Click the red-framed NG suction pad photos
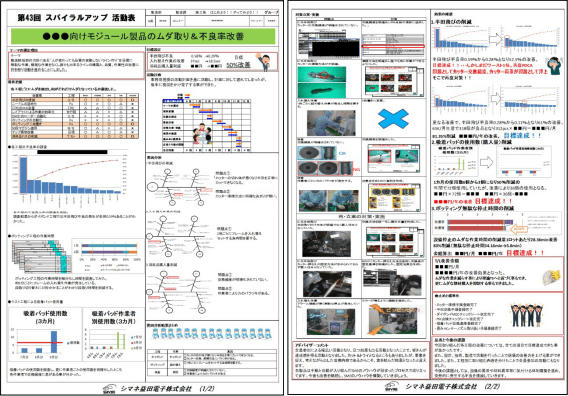Viewport: 568px width, 396px height. pos(325,168)
